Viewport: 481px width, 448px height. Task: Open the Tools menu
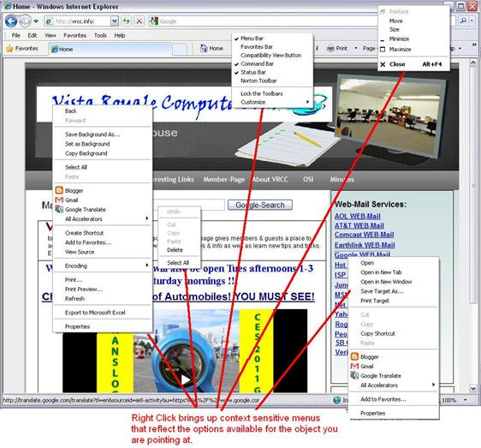(x=100, y=35)
